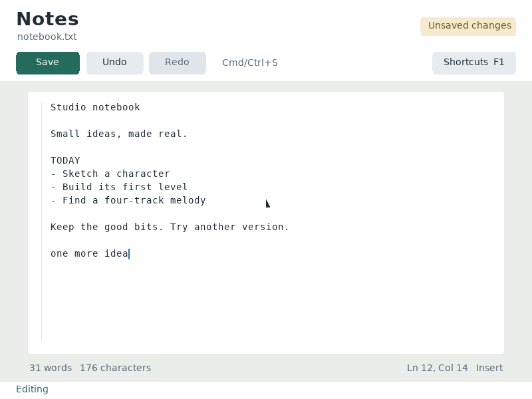This screenshot has width=532, height=399.
Task: Click the notebook.txt file name
Action: [x=47, y=37]
